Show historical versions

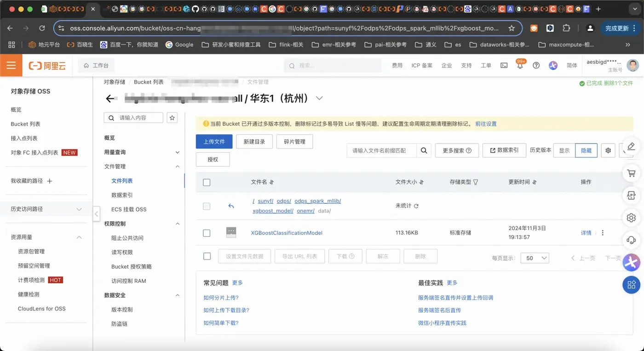tap(564, 150)
